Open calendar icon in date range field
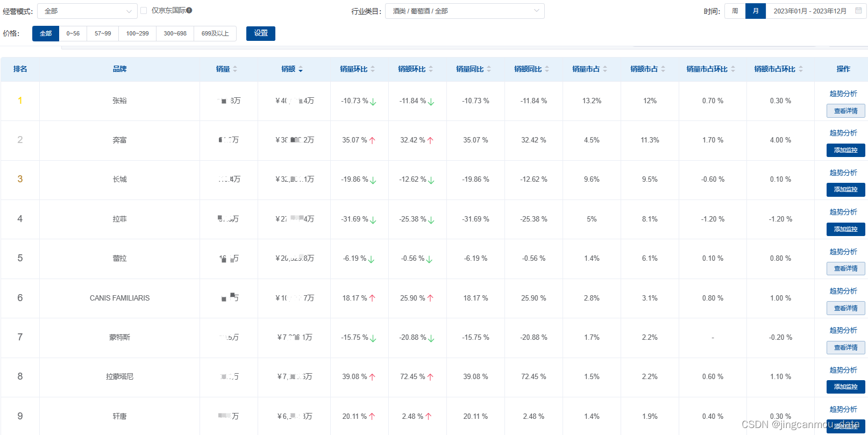This screenshot has width=868, height=435. coord(858,11)
